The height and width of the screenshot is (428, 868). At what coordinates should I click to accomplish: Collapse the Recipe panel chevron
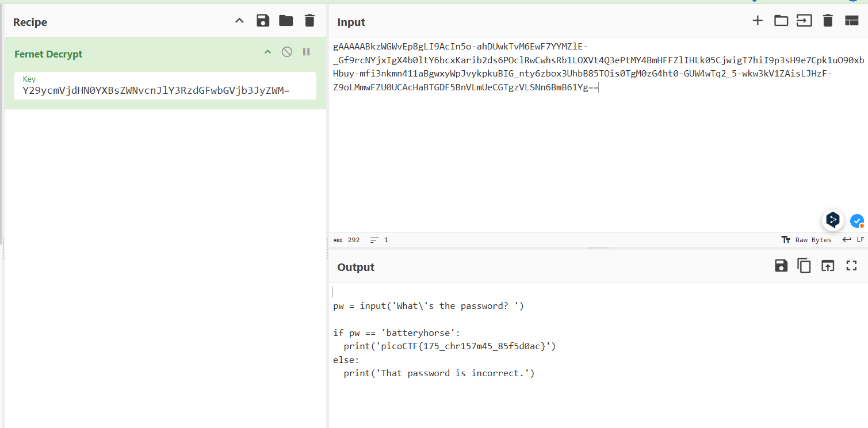tap(240, 21)
